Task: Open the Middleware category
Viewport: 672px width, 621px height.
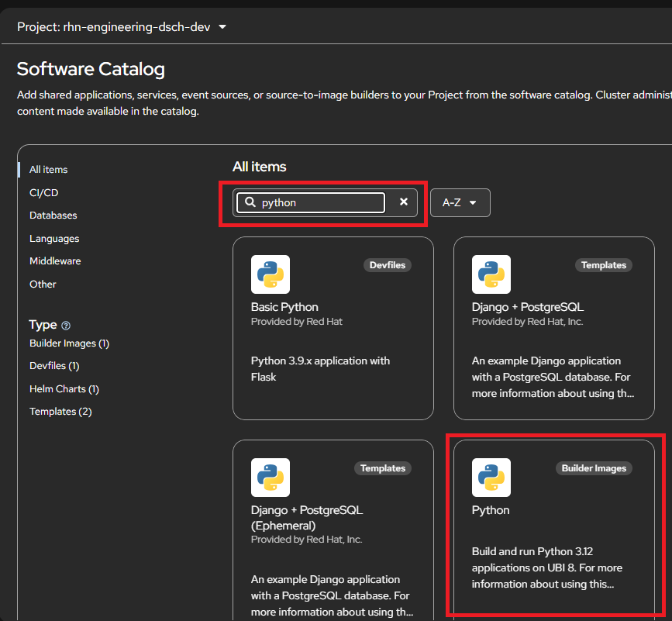Action: pyautogui.click(x=55, y=261)
